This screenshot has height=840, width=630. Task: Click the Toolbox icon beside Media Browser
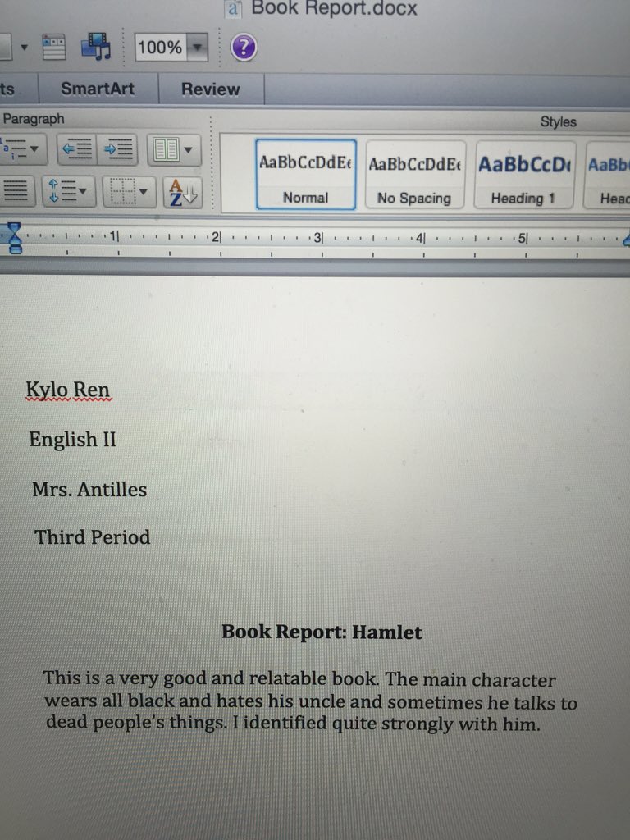[53, 47]
